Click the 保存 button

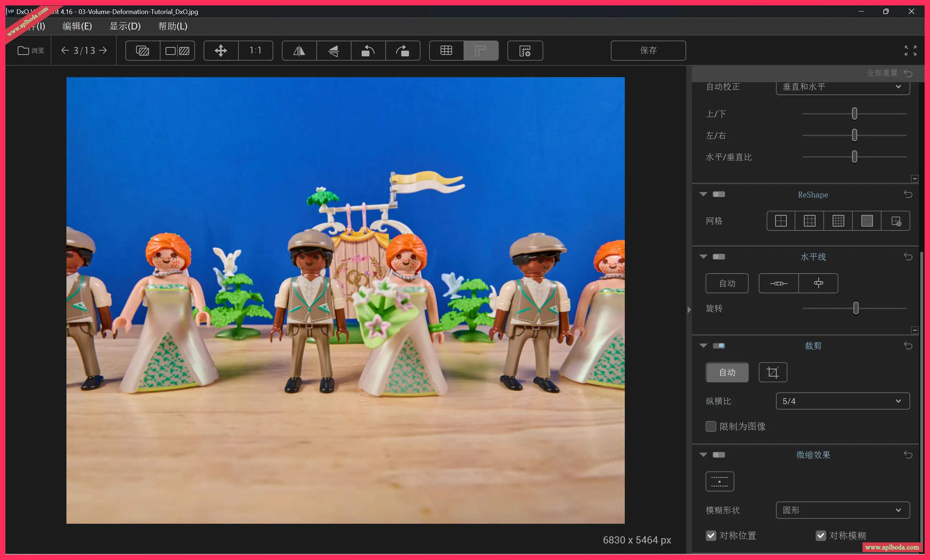click(x=648, y=51)
